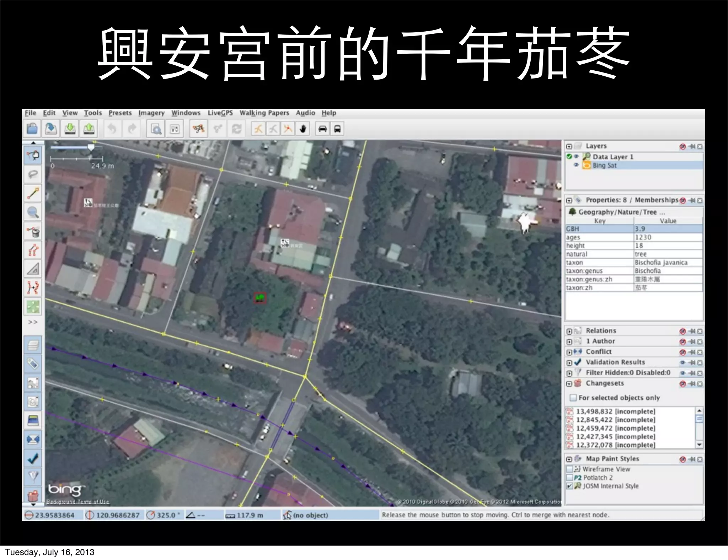Image resolution: width=728 pixels, height=560 pixels.
Task: Click the hand pan toolbar icon
Action: point(303,129)
